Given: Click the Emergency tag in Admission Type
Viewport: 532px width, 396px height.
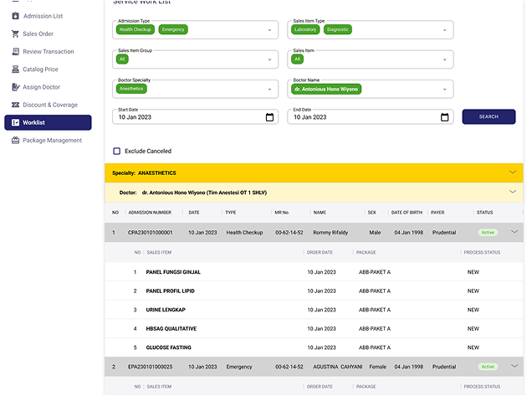Looking at the screenshot, I should pos(173,29).
